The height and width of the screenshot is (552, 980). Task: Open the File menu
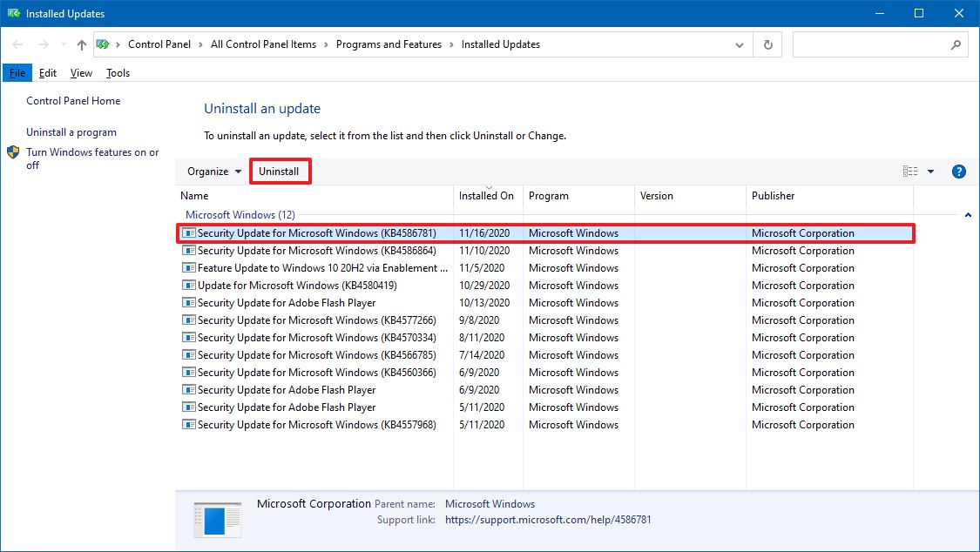tap(17, 73)
